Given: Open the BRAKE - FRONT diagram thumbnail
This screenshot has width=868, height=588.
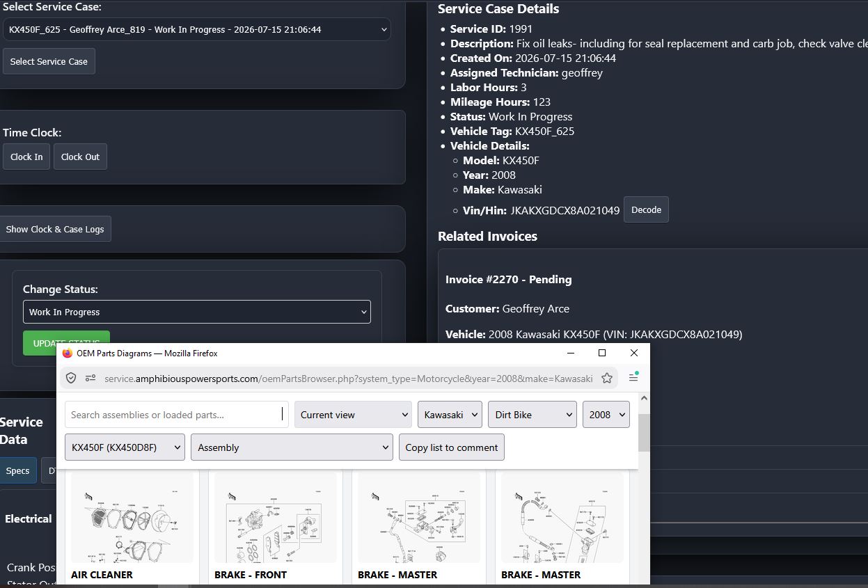Looking at the screenshot, I should (276, 518).
